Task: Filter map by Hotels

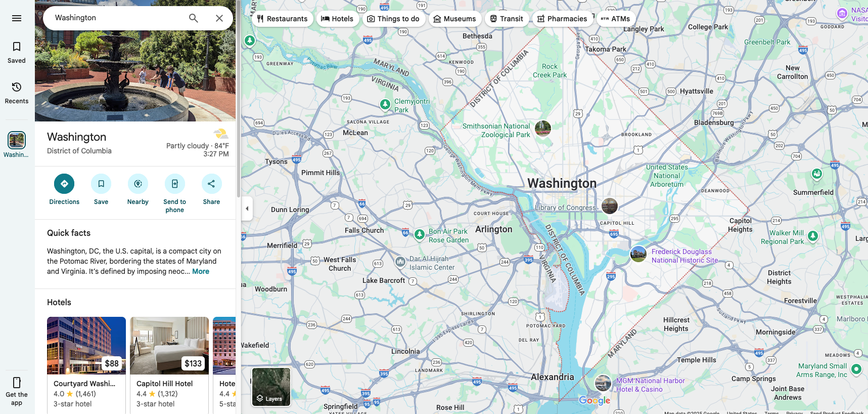Action: point(337,19)
